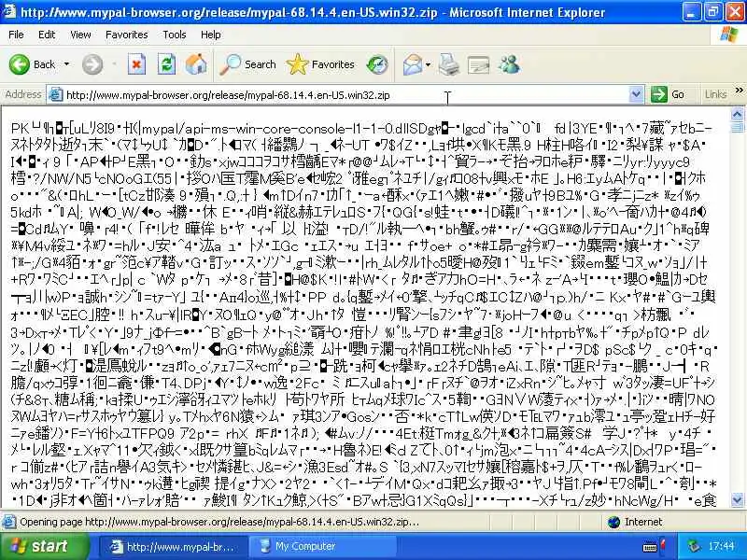Go back using the Back button
The image size is (747, 560).
click(32, 64)
